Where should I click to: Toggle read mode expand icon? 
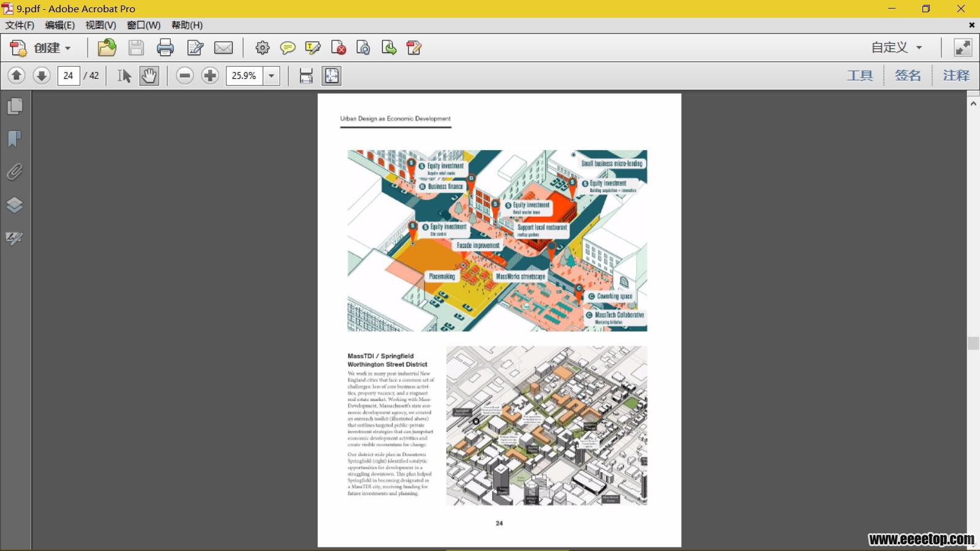click(x=963, y=48)
